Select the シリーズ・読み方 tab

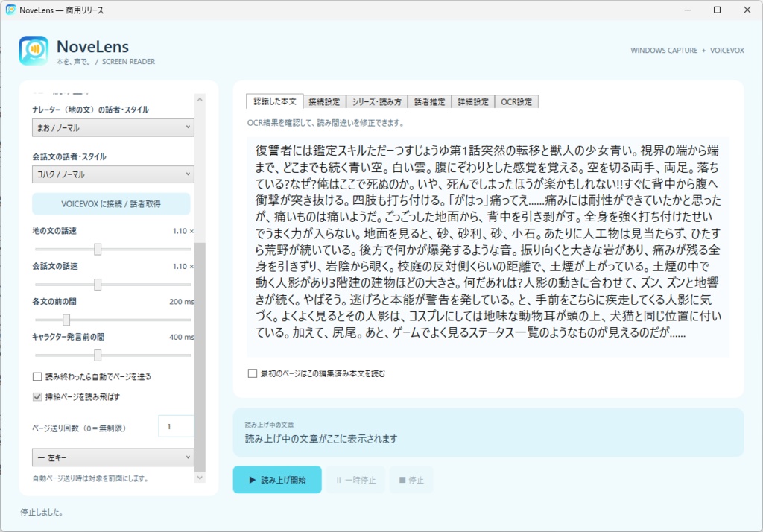coord(376,102)
